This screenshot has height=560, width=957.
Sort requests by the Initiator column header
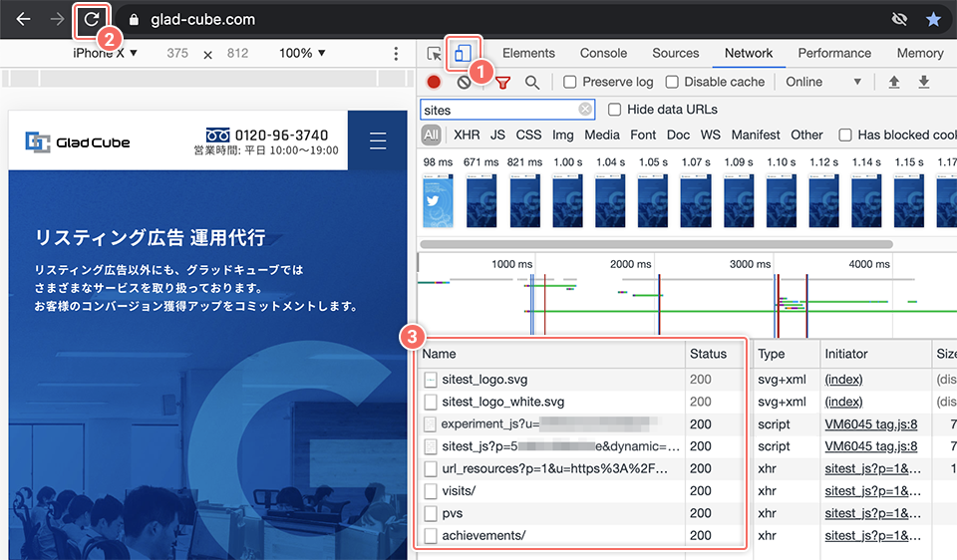[875, 354]
